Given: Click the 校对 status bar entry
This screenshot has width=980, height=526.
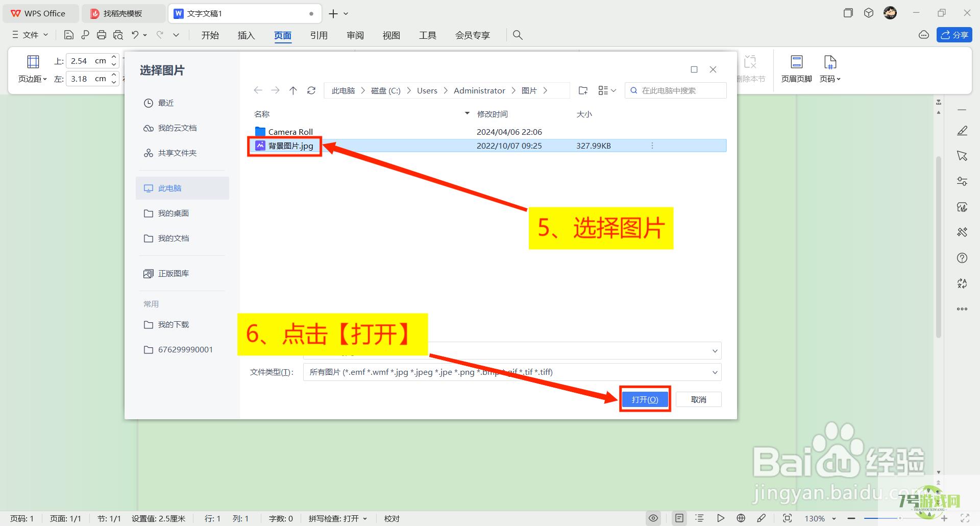Looking at the screenshot, I should [392, 518].
